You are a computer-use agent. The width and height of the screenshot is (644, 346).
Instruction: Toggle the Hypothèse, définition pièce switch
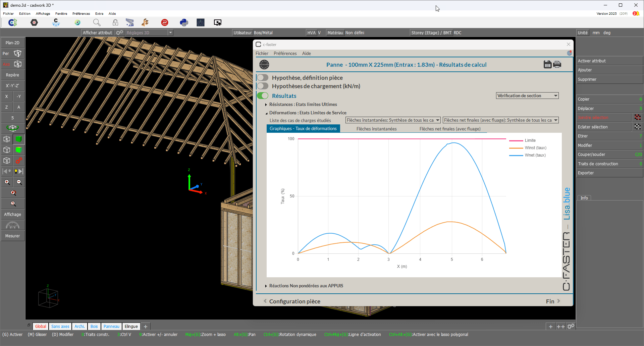[263, 77]
